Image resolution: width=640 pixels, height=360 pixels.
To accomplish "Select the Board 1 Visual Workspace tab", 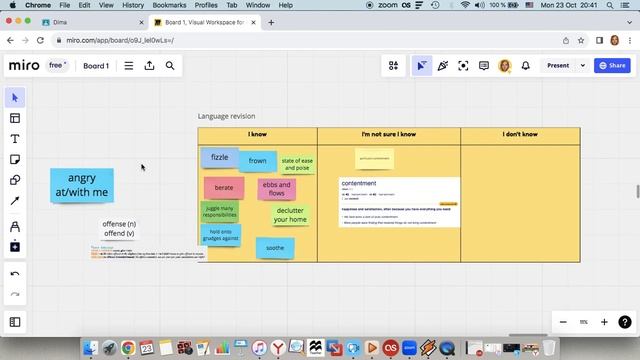I will [205, 22].
